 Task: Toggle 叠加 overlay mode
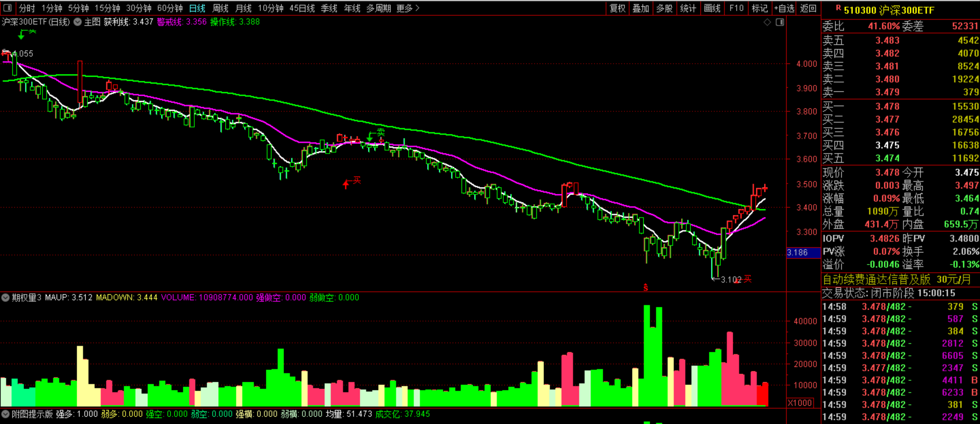click(641, 8)
